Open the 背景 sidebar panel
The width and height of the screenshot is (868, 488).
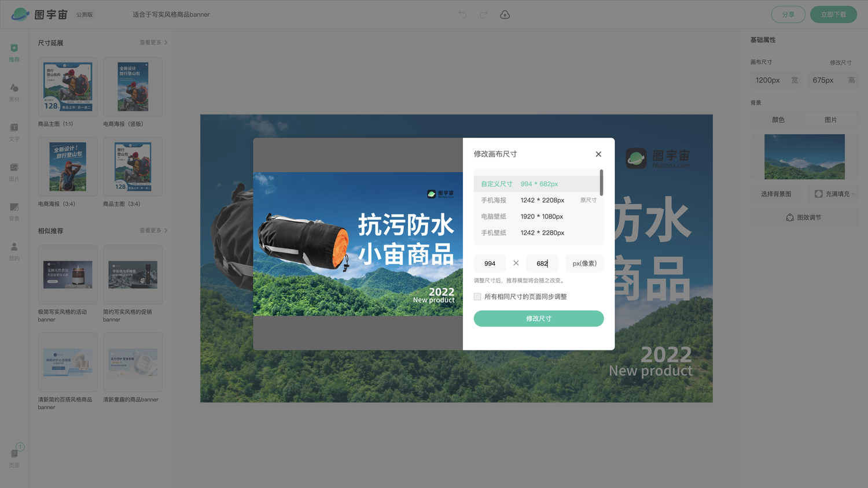click(14, 212)
